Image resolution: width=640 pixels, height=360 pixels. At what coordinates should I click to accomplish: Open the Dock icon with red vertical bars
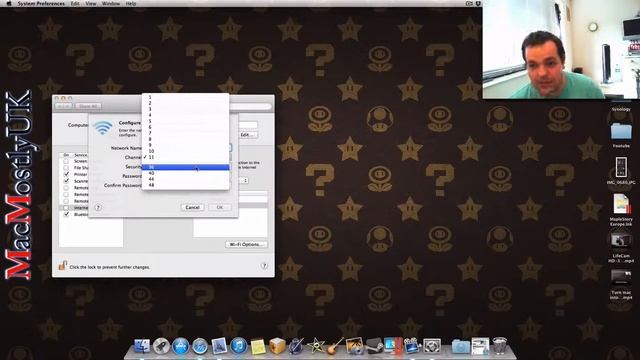[x=393, y=346]
